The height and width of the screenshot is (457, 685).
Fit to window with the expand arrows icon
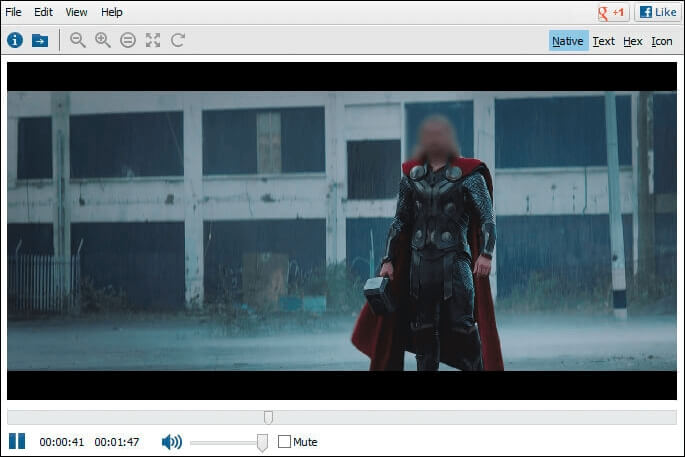153,40
